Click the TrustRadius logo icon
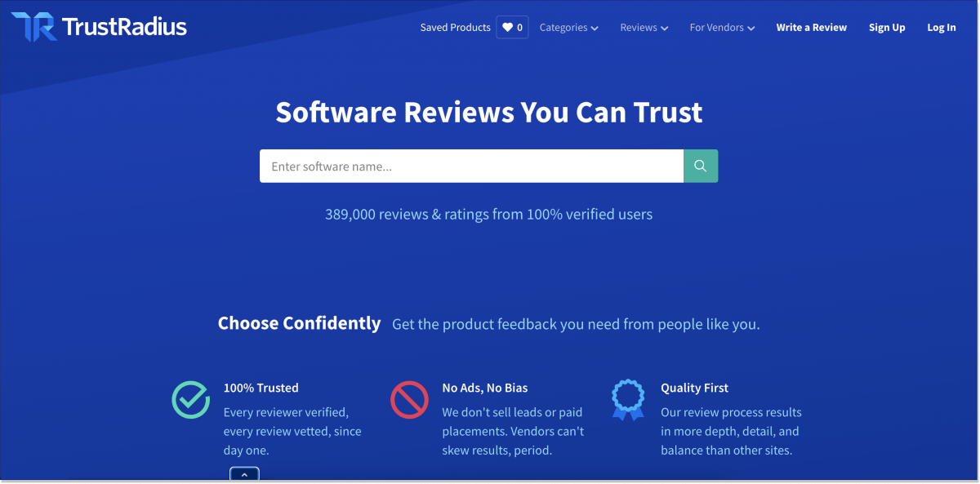This screenshot has height=484, width=980. click(x=33, y=26)
